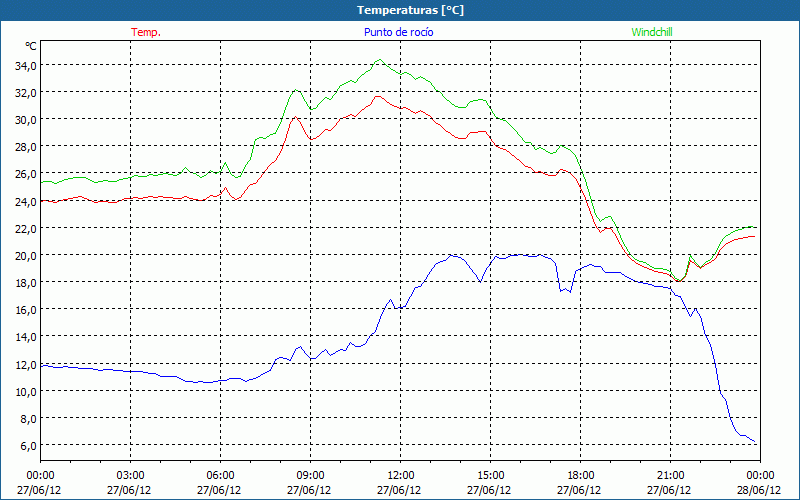This screenshot has width=800, height=500.
Task: Click the 'Temperaturas [°C]' chart title
Action: point(410,10)
